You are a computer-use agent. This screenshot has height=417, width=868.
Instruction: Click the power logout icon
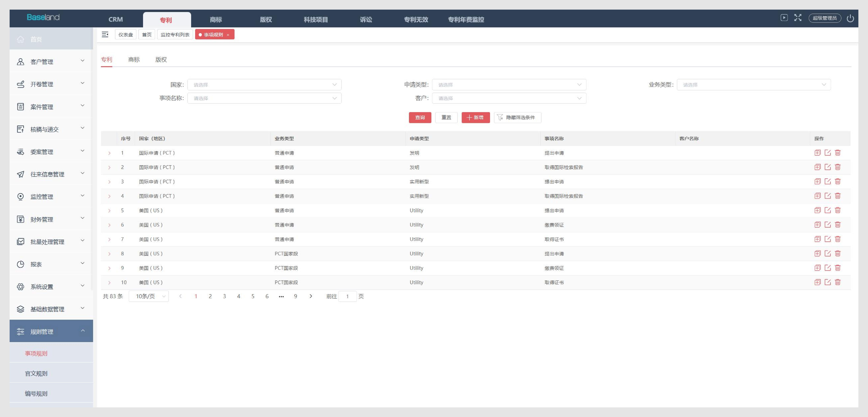(x=850, y=18)
